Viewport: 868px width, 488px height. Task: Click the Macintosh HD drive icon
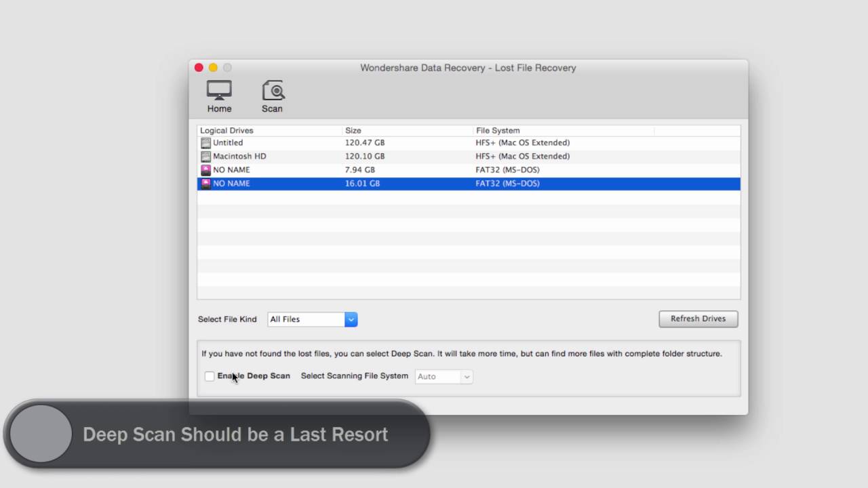[x=205, y=157]
